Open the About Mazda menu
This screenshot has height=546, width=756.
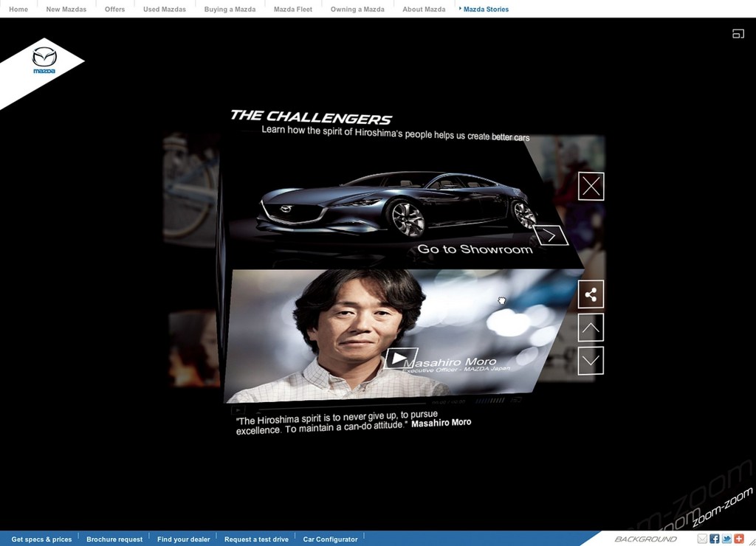tap(424, 9)
